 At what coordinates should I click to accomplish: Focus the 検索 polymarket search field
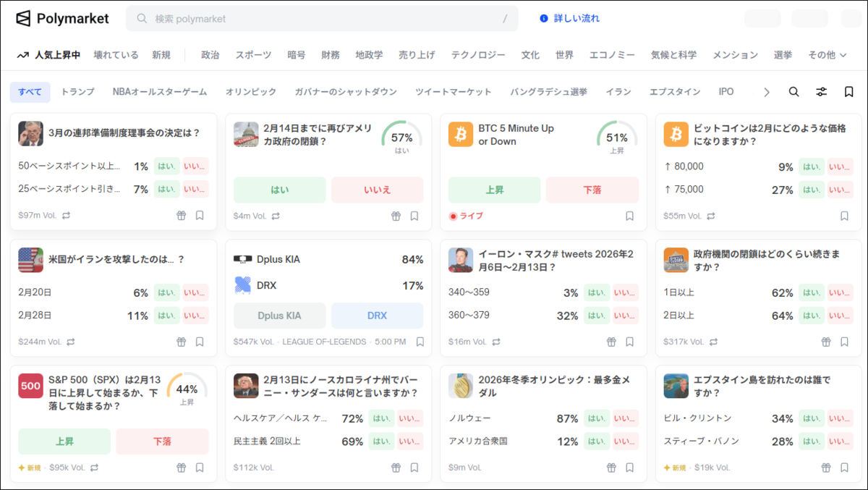[322, 19]
